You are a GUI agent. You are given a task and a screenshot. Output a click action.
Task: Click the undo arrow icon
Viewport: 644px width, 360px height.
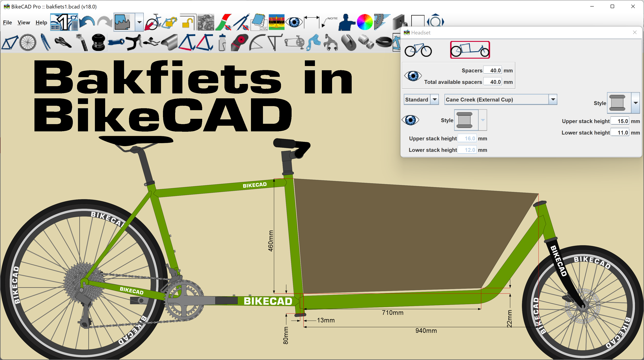point(87,22)
